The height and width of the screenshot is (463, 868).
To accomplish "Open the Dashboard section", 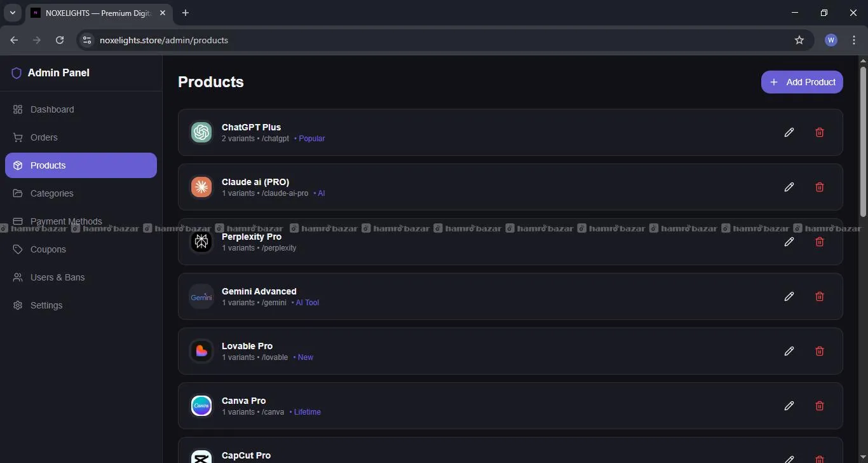I will (x=52, y=109).
